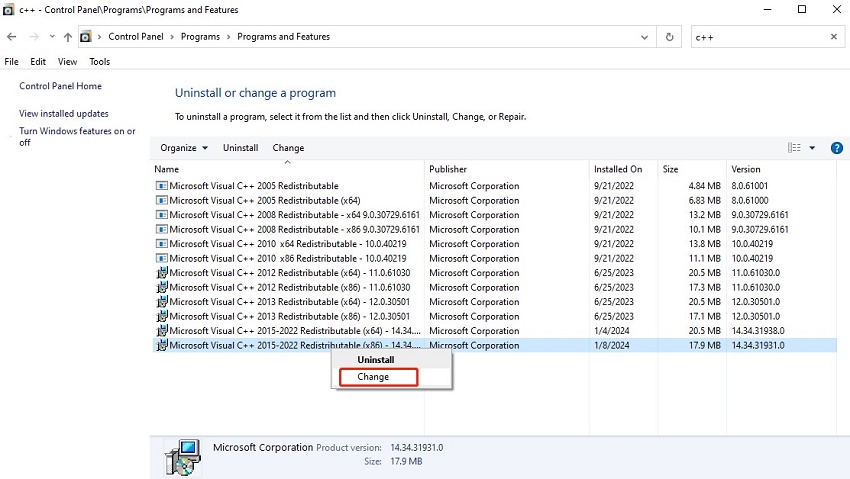Select Visual C++ 2015-2022 Redistributable (x64) entry
The height and width of the screenshot is (479, 850).
click(294, 331)
